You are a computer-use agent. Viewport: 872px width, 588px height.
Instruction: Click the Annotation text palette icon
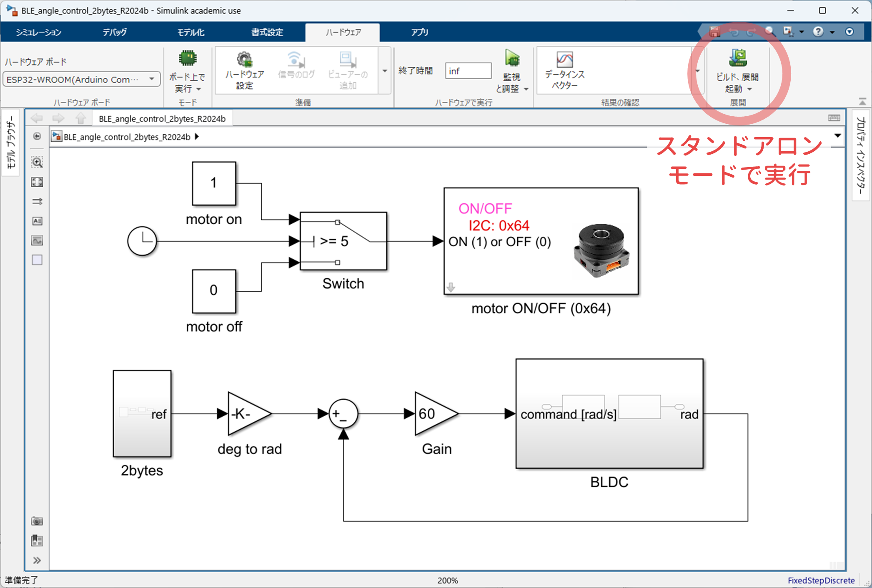(37, 221)
